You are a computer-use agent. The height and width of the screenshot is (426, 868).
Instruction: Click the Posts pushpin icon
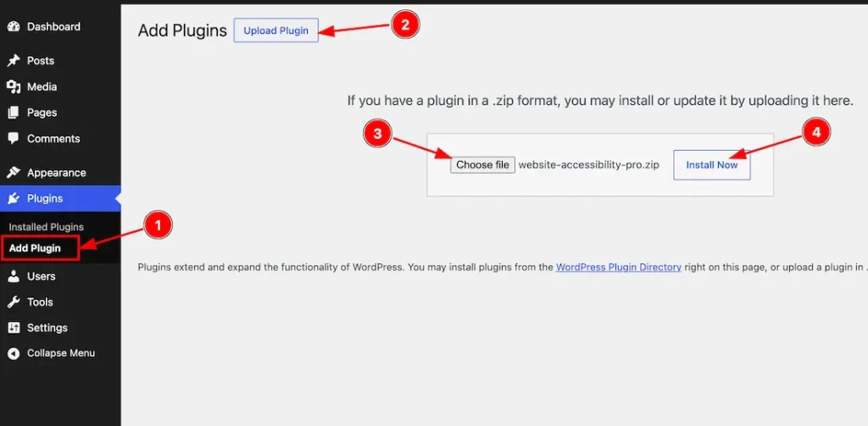tap(14, 61)
